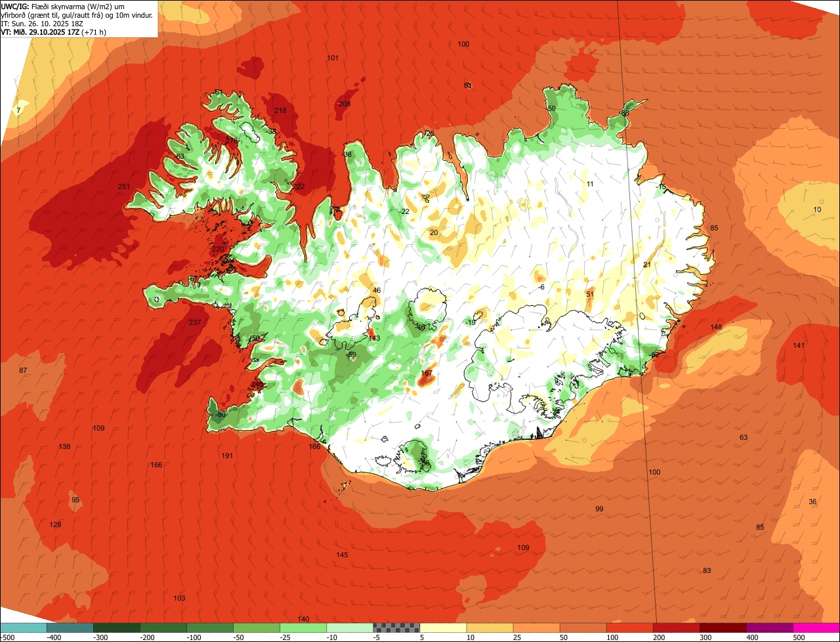Click the olive-green swatch between -50 and -25
This screenshot has width=840, height=642.
257,628
